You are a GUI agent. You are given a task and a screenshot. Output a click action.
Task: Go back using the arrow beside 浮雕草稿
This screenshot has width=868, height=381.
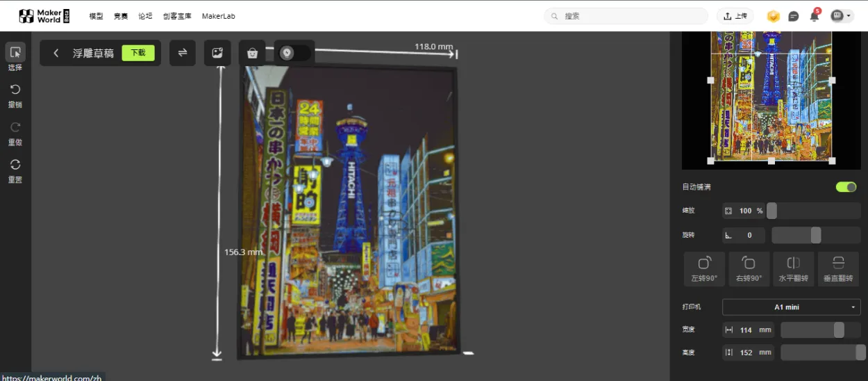pos(56,53)
